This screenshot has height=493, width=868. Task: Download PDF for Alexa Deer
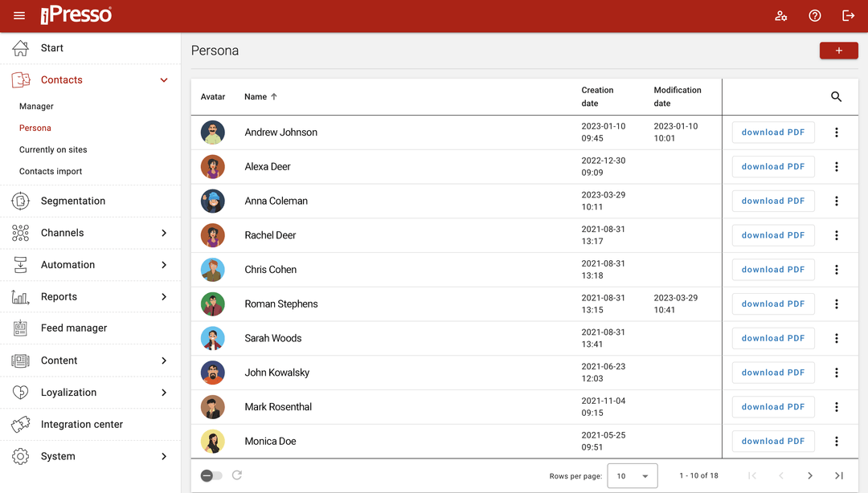772,166
